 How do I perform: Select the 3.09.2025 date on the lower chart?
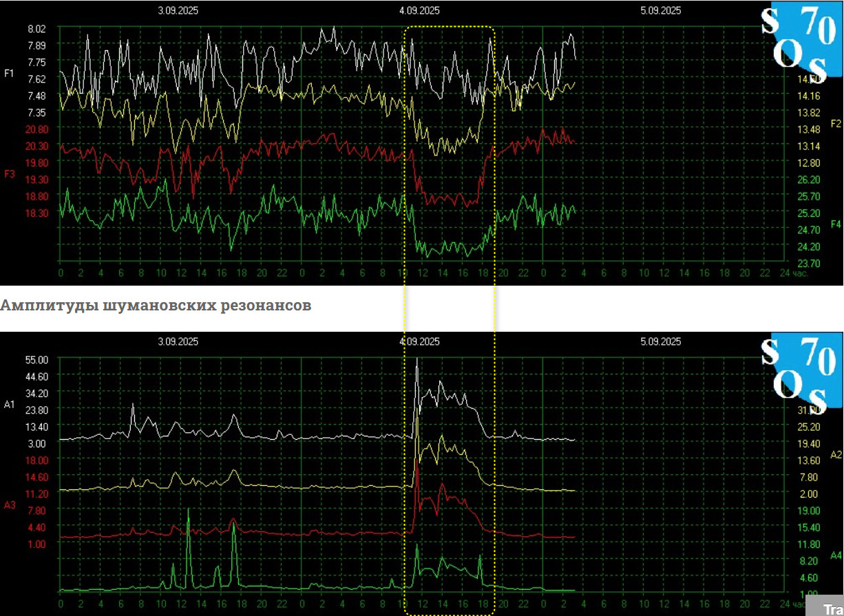coord(178,341)
